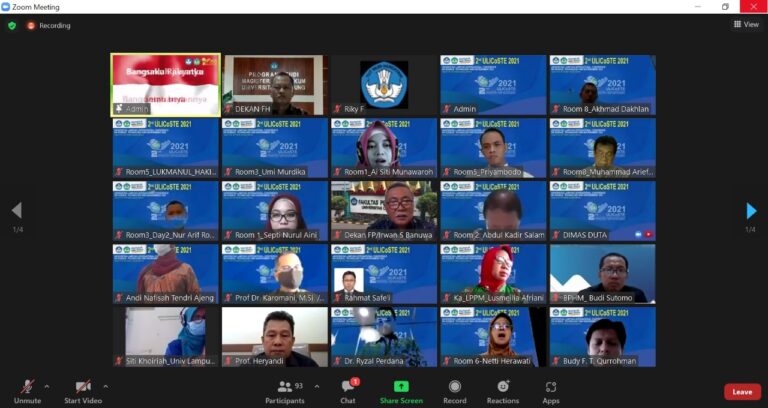This screenshot has width=768, height=408.
Task: Expand audio options arrow beside Unmute
Action: click(46, 385)
